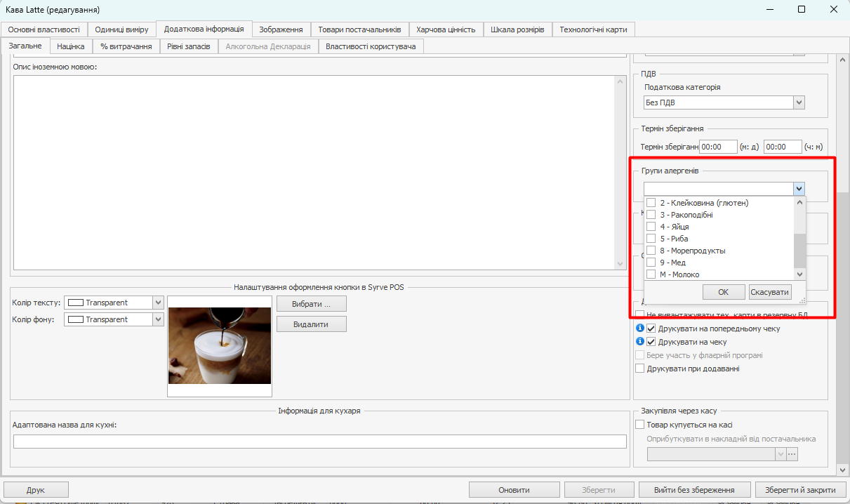The width and height of the screenshot is (850, 504).
Task: Click the 'Колір фону' Transparent swatch
Action: coord(74,319)
